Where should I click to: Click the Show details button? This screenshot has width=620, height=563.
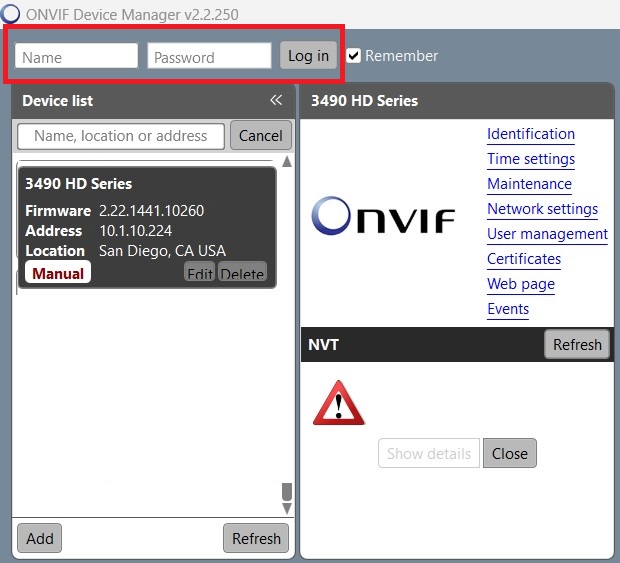tap(429, 453)
